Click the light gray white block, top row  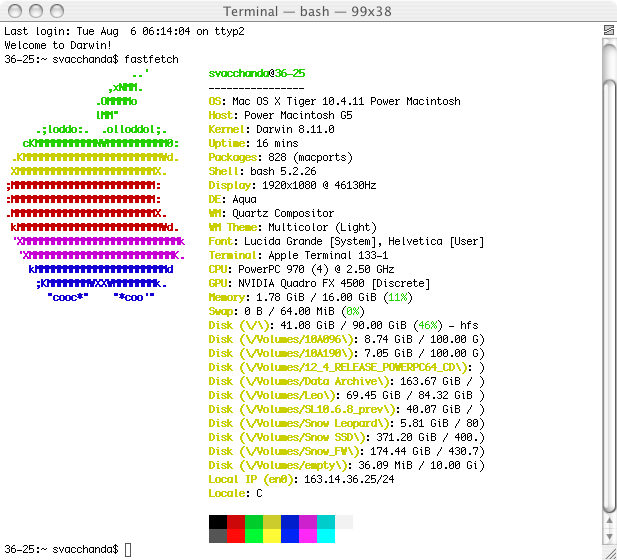(344, 522)
